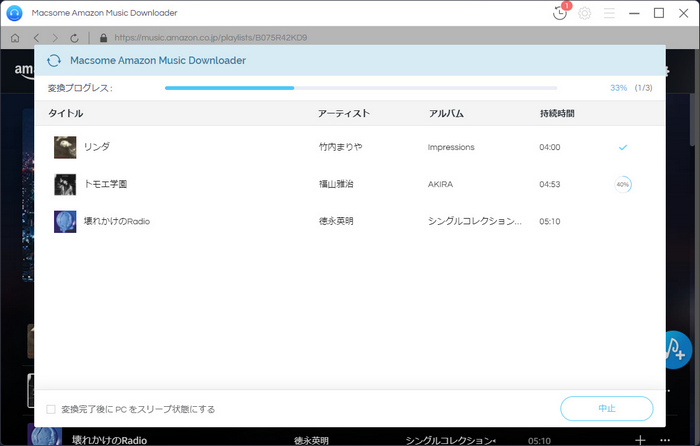The height and width of the screenshot is (446, 700).
Task: Click the アルバム column header
Action: coord(446,113)
